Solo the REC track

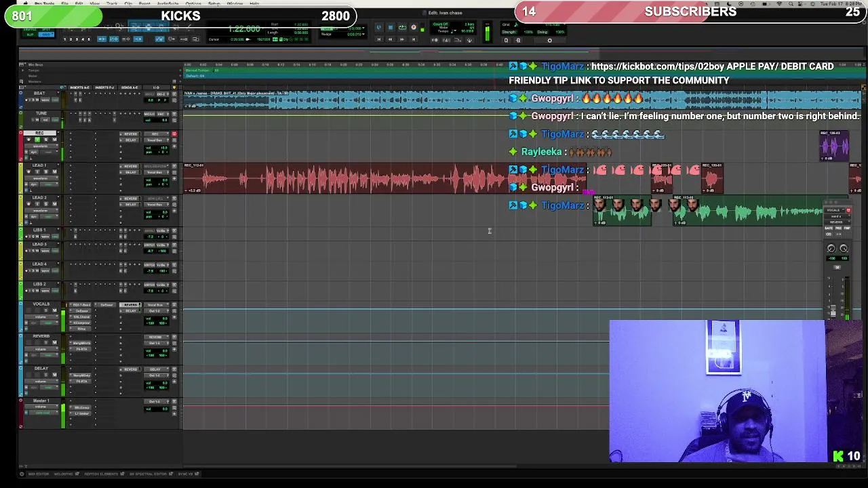coord(45,140)
